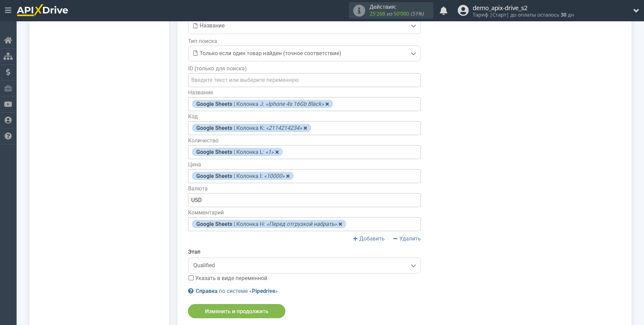Image resolution: width=644 pixels, height=325 pixels.
Task: Expand the account menu chevron
Action: (x=636, y=10)
